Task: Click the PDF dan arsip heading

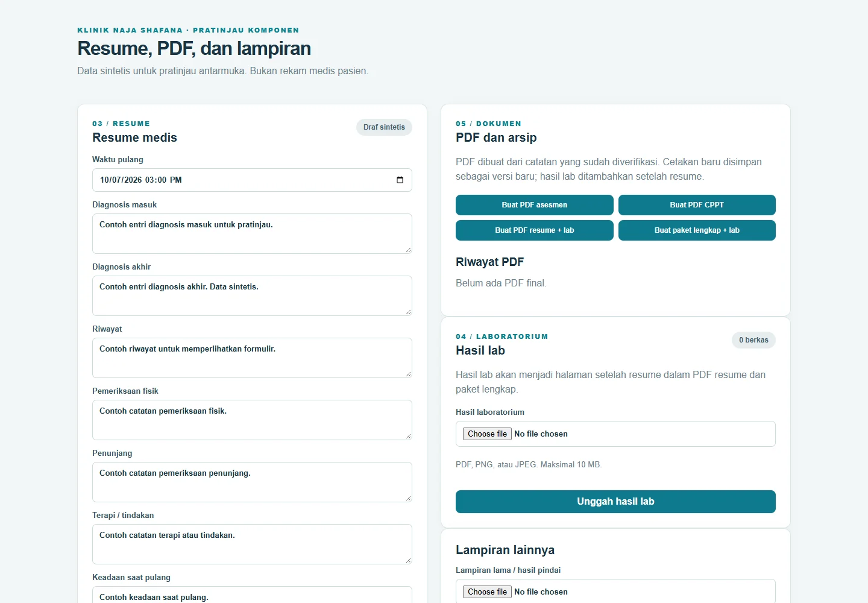Action: pos(496,137)
